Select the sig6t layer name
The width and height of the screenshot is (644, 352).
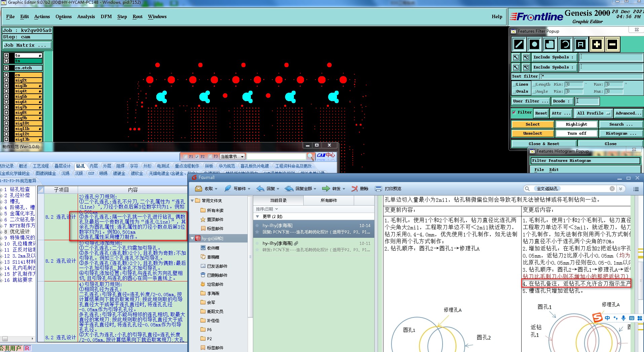pos(28,102)
